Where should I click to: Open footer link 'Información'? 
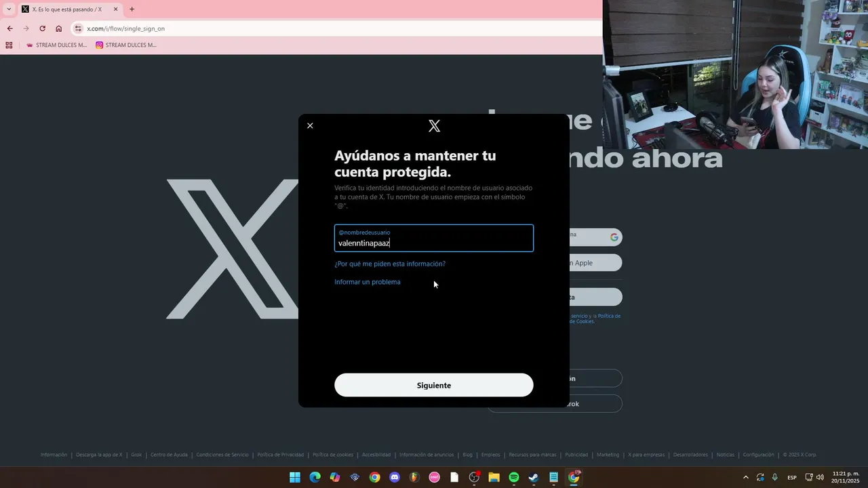pyautogui.click(x=54, y=455)
